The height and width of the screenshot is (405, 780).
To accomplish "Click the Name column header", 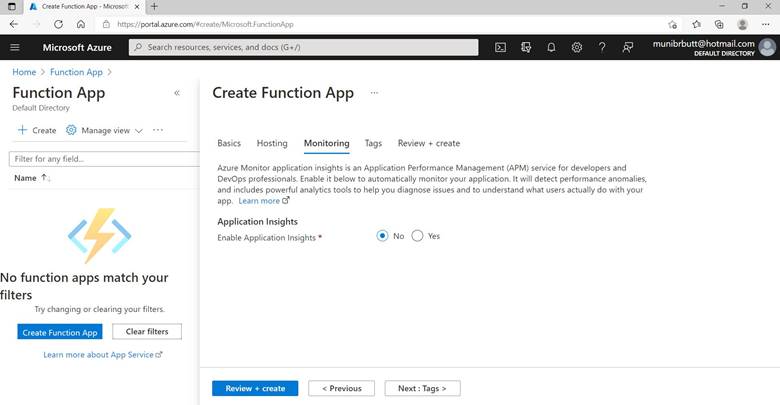I will pyautogui.click(x=25, y=178).
